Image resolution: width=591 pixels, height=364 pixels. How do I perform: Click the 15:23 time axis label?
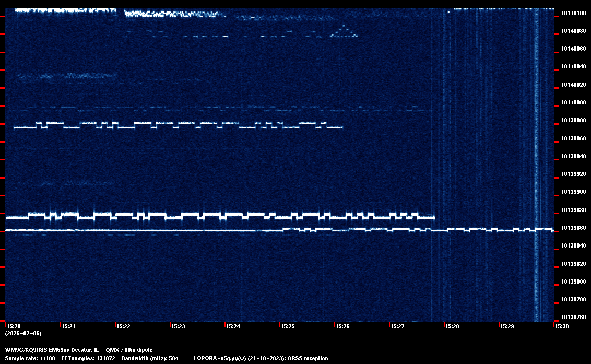178,326
